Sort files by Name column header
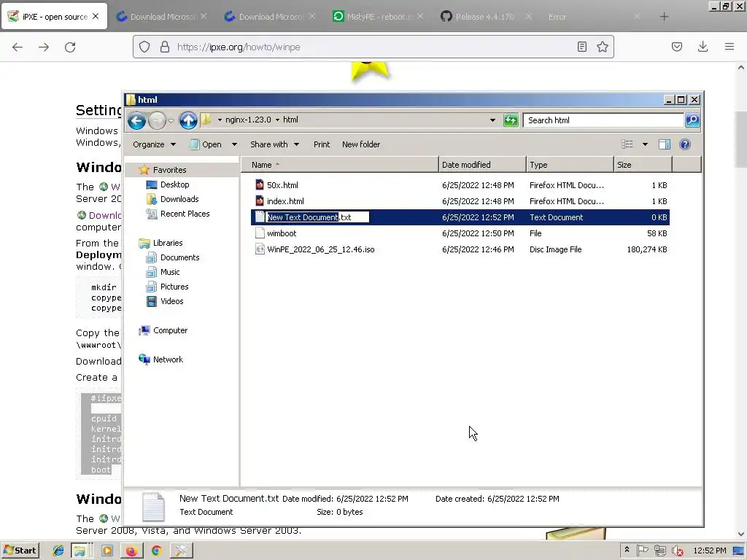 click(338, 165)
